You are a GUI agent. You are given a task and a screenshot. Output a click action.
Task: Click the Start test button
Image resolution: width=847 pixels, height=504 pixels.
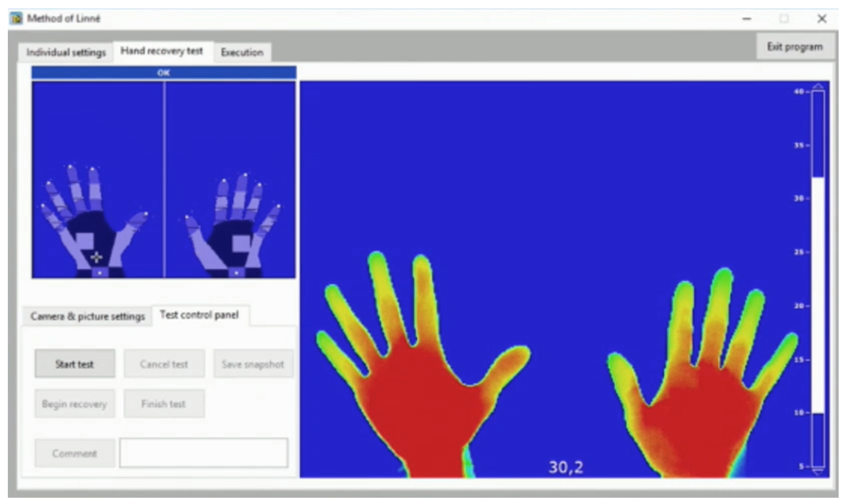[74, 364]
